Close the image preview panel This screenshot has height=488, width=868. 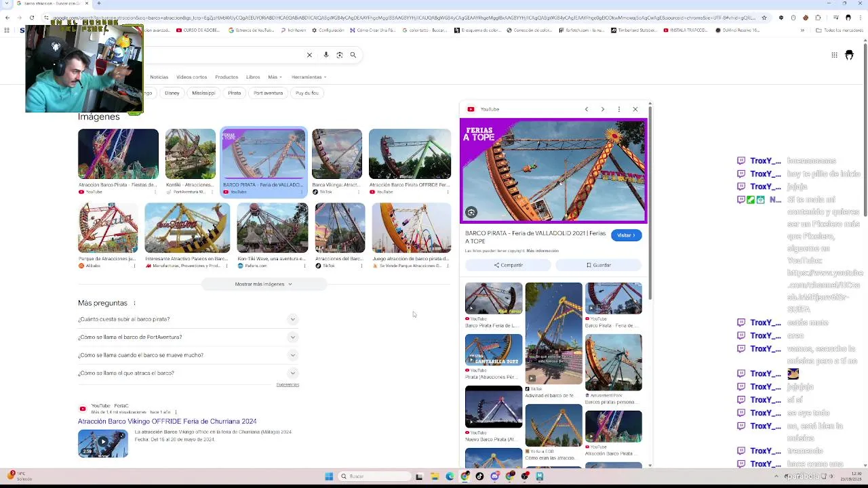coord(635,109)
